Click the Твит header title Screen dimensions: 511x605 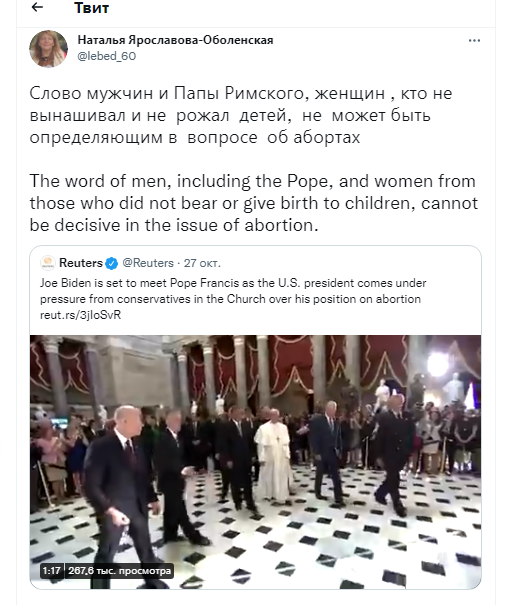[x=91, y=8]
